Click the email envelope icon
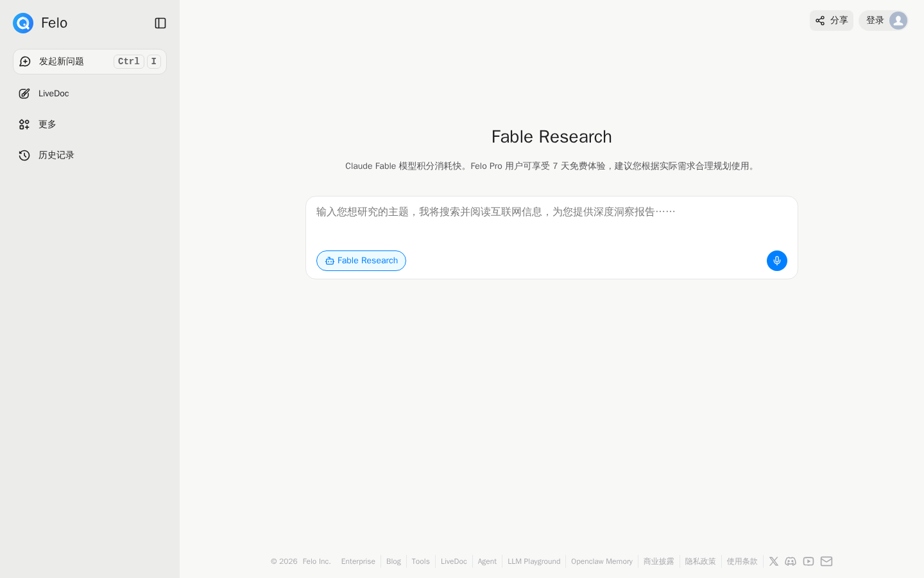This screenshot has height=578, width=924. tap(826, 561)
